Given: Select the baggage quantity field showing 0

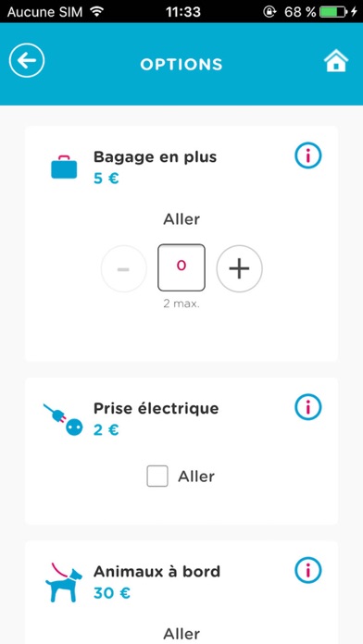Looking at the screenshot, I should coord(181,267).
